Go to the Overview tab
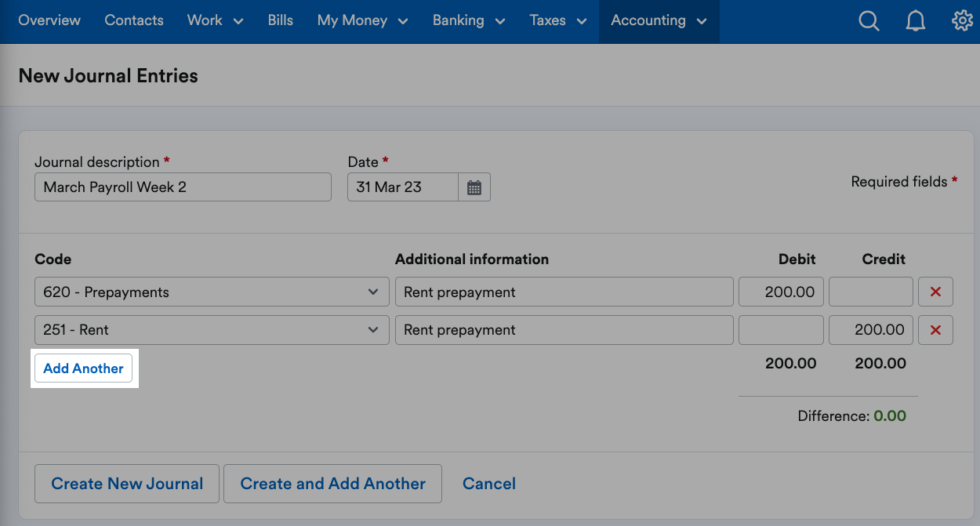 point(49,21)
